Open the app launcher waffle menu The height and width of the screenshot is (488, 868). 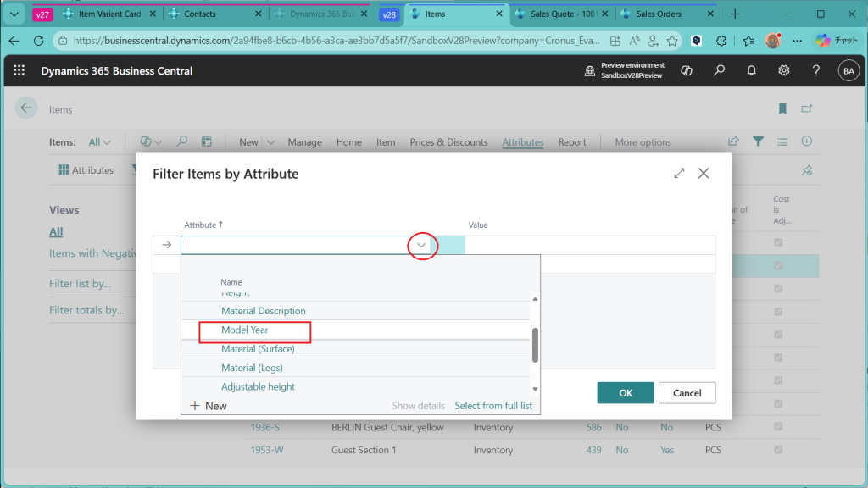pyautogui.click(x=19, y=71)
